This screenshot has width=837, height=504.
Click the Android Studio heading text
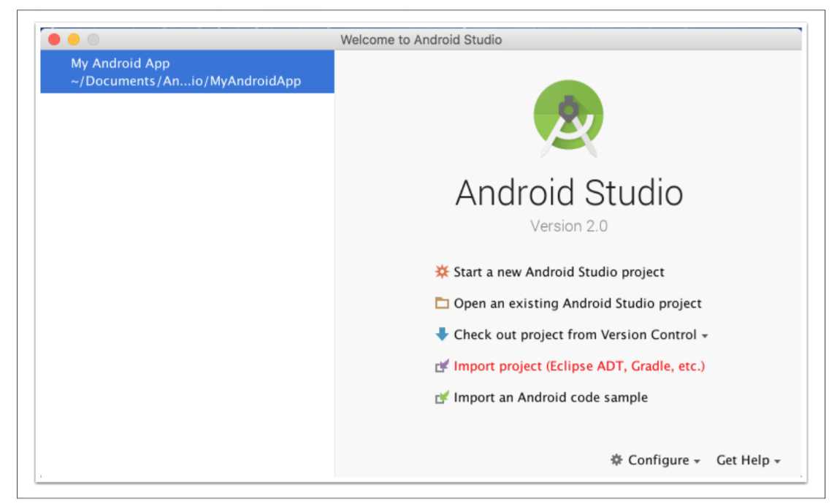(569, 193)
